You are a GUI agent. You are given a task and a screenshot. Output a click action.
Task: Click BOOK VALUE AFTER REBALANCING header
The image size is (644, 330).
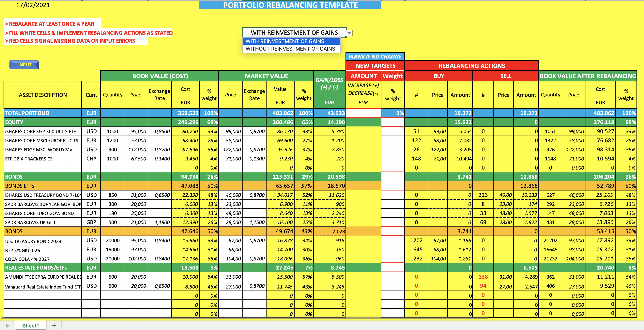pyautogui.click(x=588, y=76)
